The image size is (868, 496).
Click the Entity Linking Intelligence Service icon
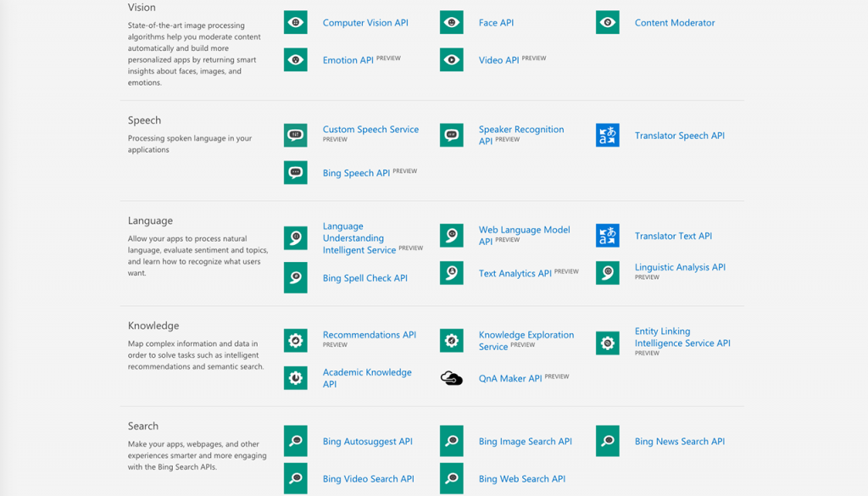[607, 343]
